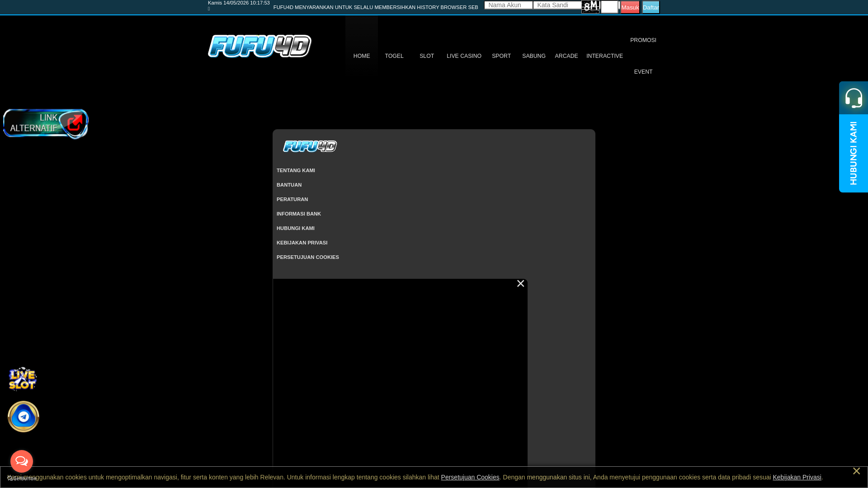The width and height of the screenshot is (868, 488).
Task: Click the FUFU4D MENYARANKAN marquee text
Action: coord(376,7)
